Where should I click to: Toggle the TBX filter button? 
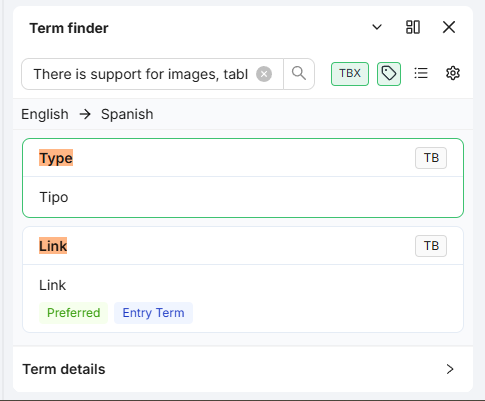350,74
